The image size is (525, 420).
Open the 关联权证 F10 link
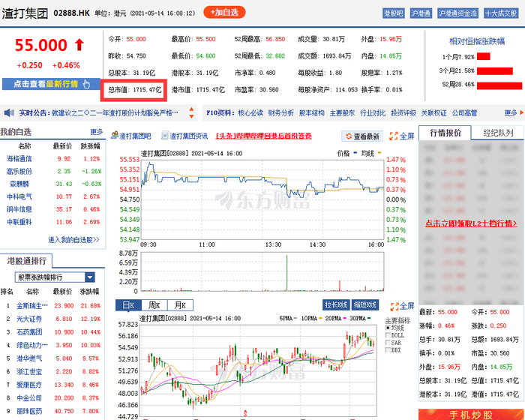click(x=434, y=112)
